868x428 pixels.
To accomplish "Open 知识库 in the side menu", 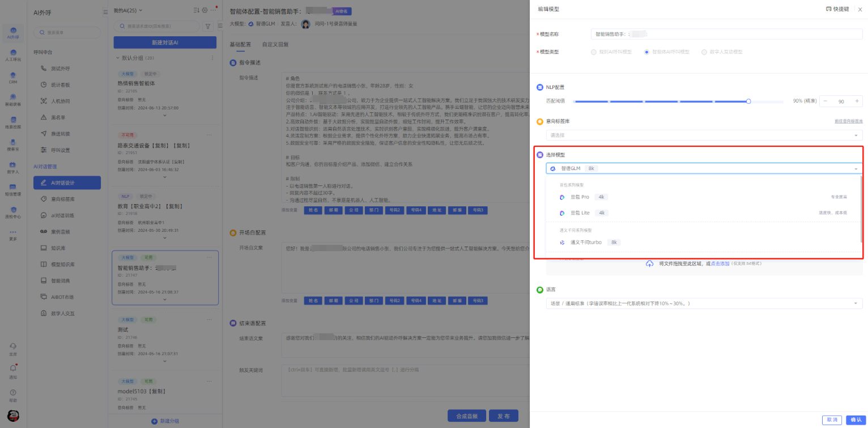I will click(59, 248).
